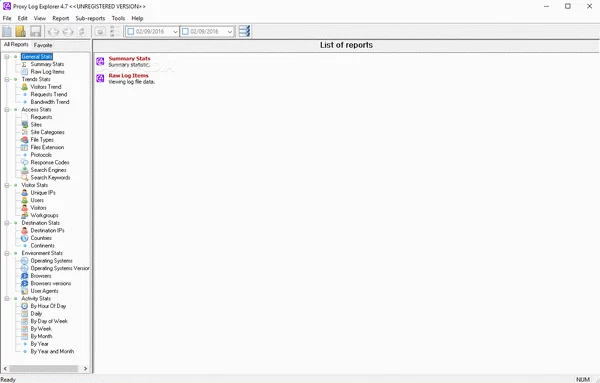
Task: Click the Files Extension tree icon
Action: (24, 147)
